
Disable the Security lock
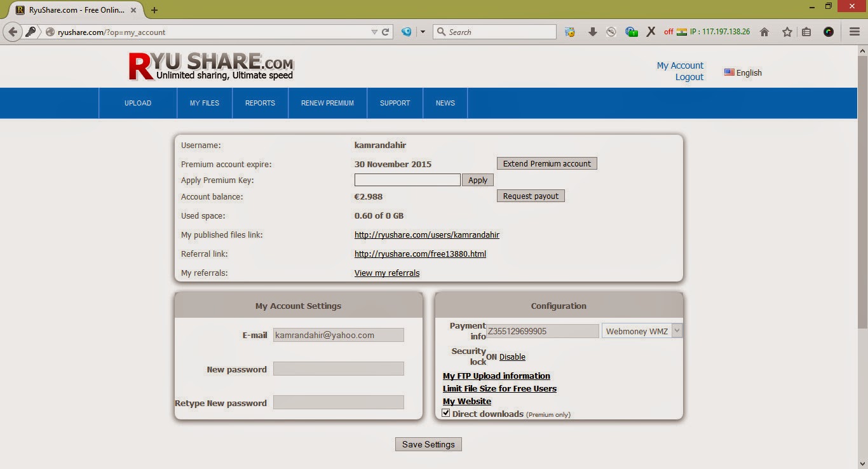[512, 357]
